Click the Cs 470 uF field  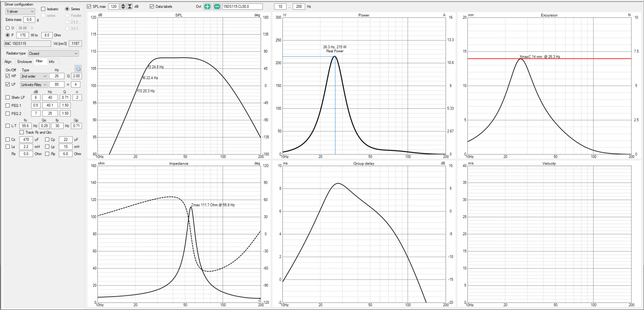click(x=26, y=140)
